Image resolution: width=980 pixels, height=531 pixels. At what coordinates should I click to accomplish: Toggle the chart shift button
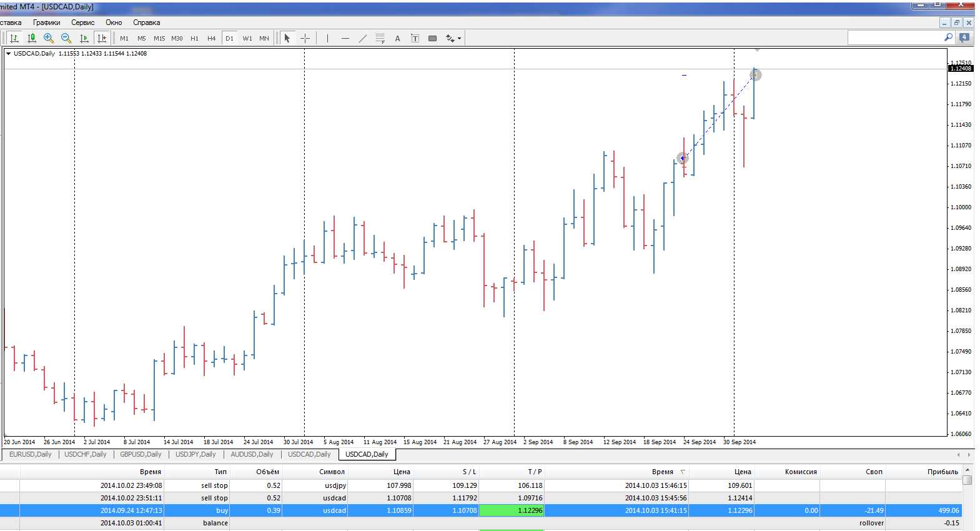(102, 38)
